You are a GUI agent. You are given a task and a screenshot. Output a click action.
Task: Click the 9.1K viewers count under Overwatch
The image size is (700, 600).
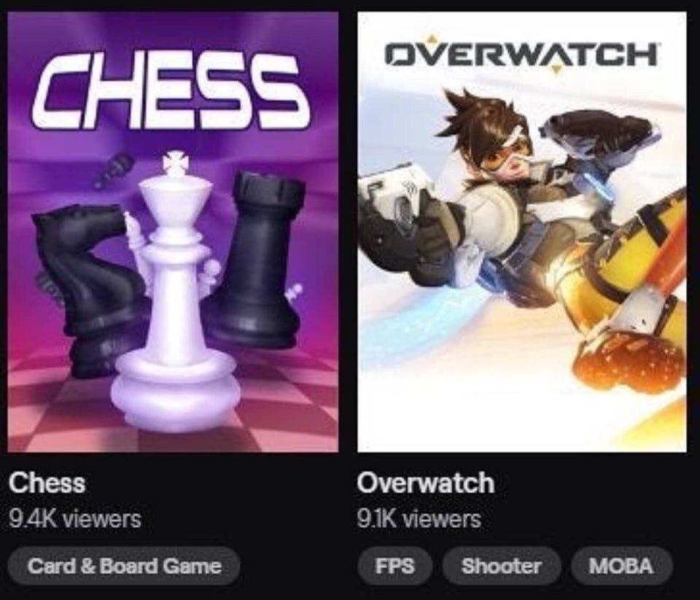point(419,519)
